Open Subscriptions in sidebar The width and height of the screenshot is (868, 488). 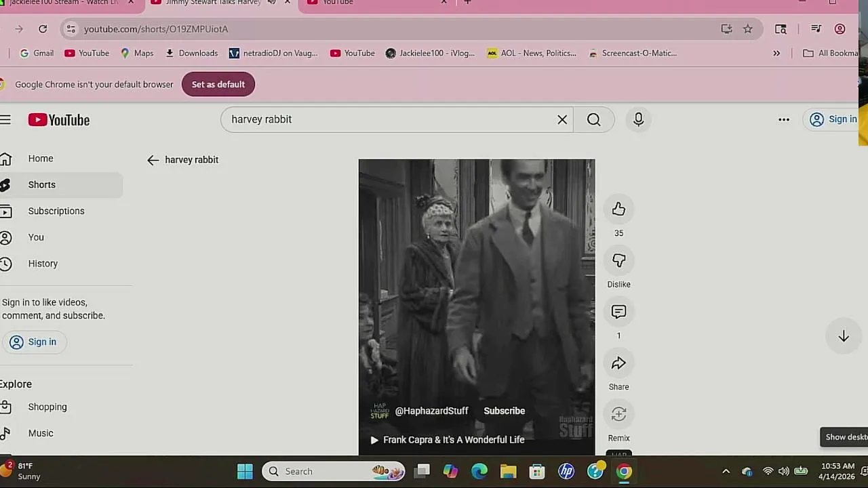(x=61, y=211)
